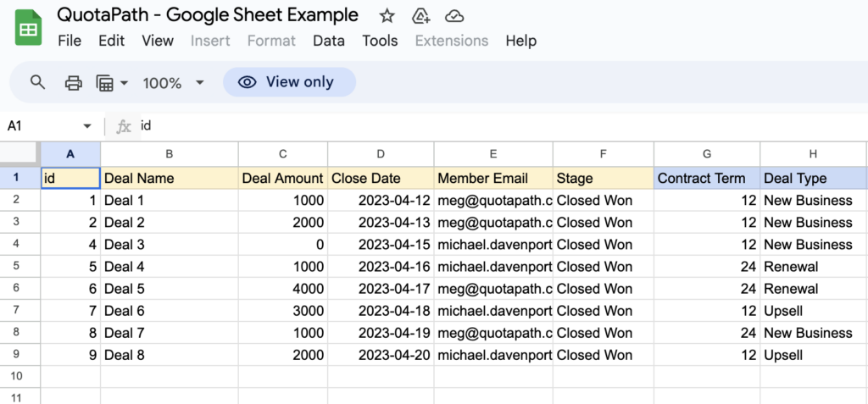
Task: Click the Upsell cell in the Deal 6 row
Action: 813,311
